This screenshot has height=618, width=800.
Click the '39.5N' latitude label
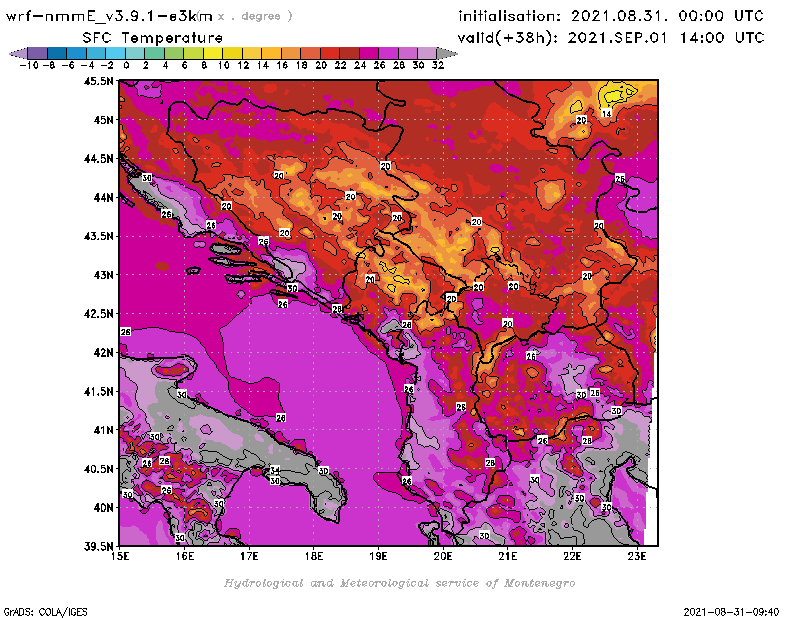point(98,547)
